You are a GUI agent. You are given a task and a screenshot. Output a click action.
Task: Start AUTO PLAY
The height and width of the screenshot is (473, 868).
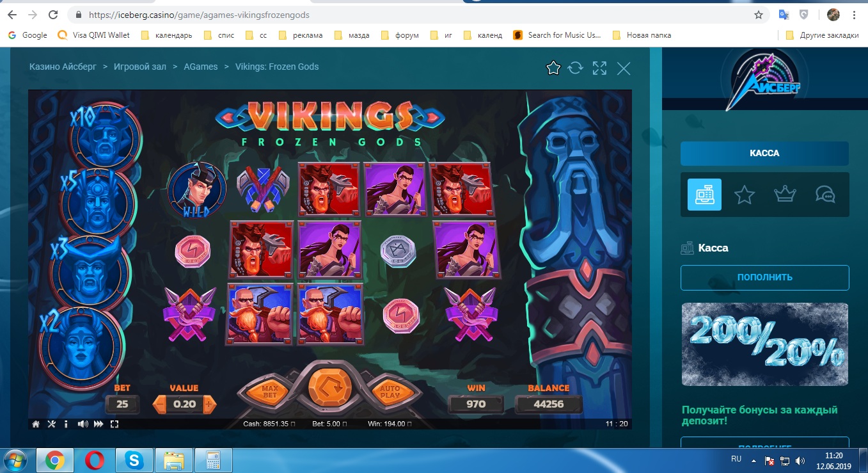(x=390, y=391)
